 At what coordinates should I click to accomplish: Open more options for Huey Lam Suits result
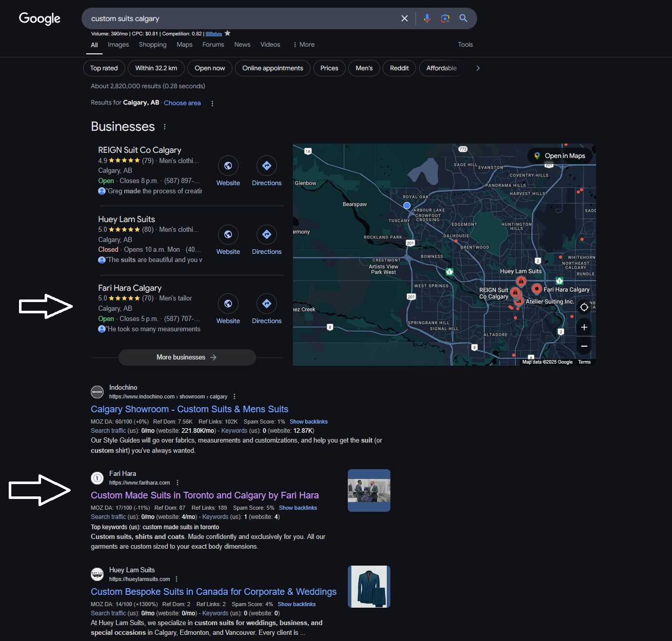click(x=176, y=579)
